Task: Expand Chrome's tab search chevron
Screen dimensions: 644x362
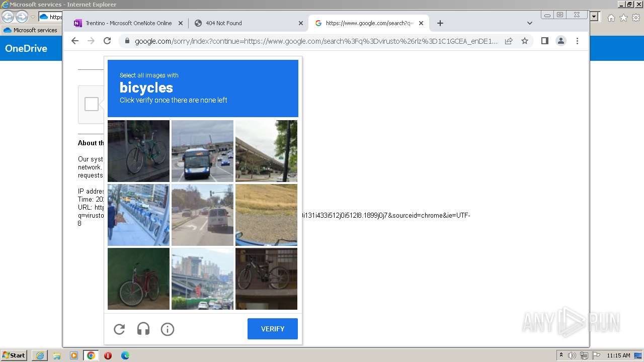Action: tap(529, 23)
